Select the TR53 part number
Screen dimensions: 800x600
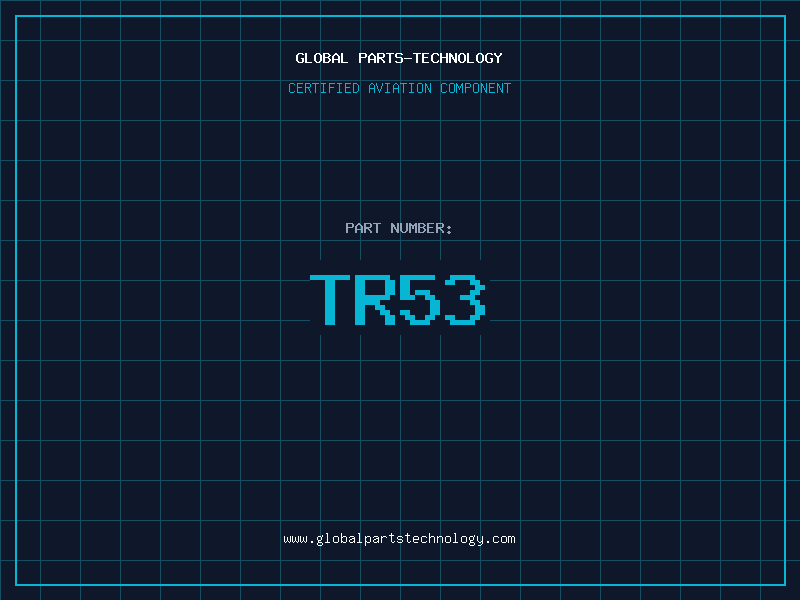[397, 299]
